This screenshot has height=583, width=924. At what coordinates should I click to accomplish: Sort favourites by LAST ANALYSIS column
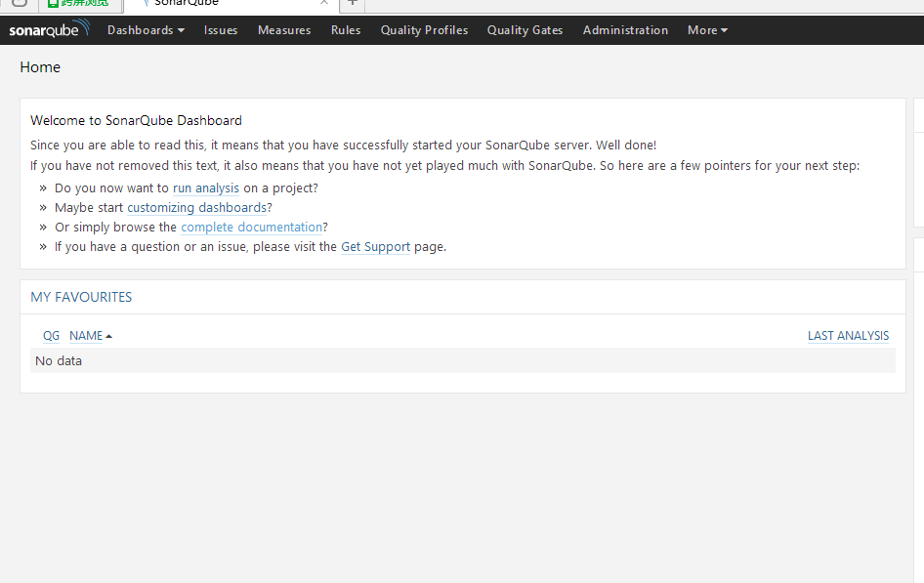tap(848, 336)
